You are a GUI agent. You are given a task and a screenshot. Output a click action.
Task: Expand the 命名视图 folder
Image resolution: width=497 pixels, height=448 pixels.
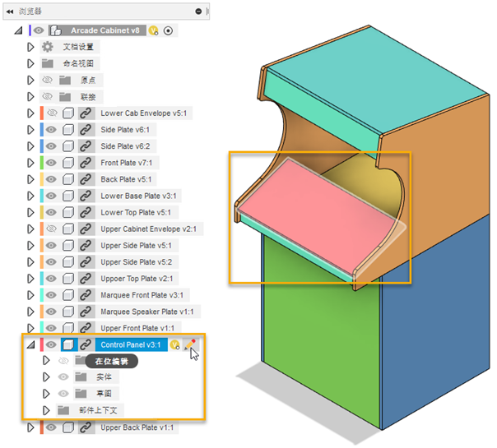[30, 63]
